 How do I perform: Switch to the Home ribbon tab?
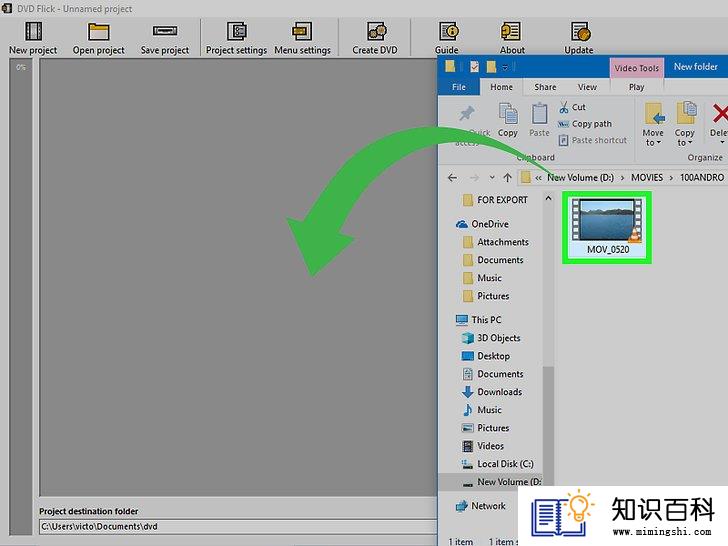tap(501, 87)
